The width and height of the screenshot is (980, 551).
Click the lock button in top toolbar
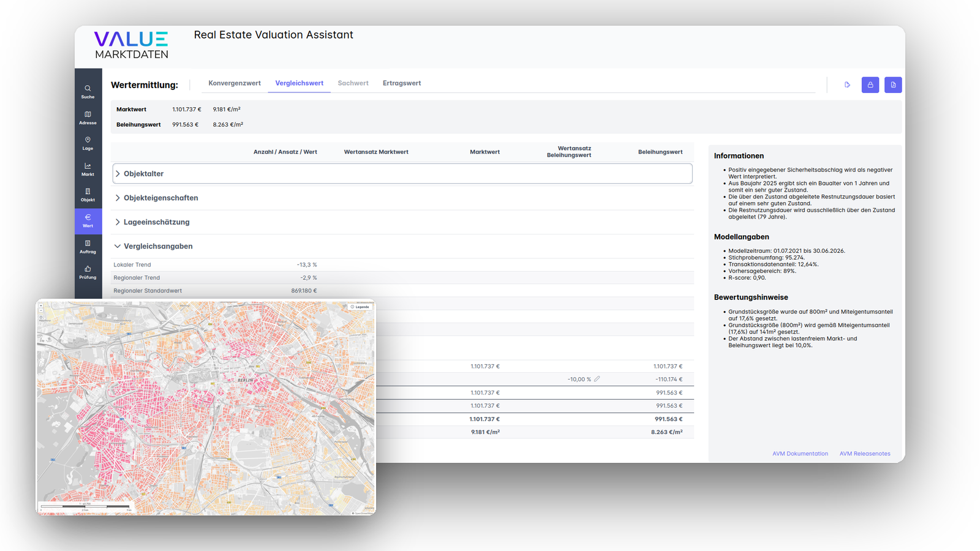tap(870, 85)
